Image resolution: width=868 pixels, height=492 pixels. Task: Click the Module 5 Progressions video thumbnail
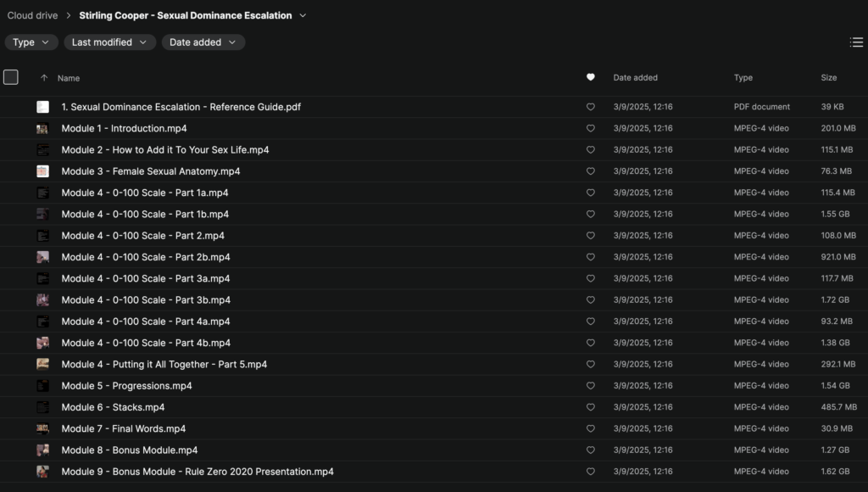click(42, 385)
